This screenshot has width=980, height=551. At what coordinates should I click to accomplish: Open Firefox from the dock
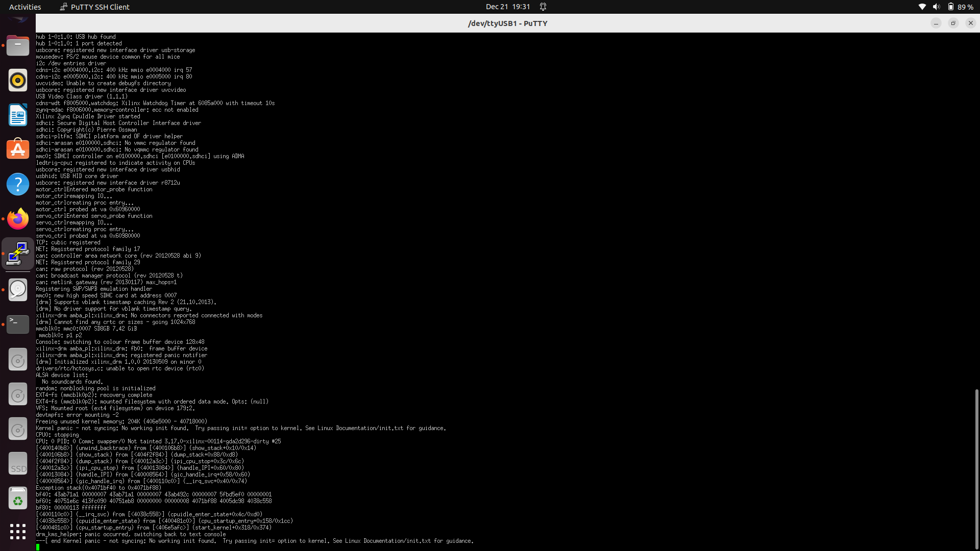(x=18, y=219)
